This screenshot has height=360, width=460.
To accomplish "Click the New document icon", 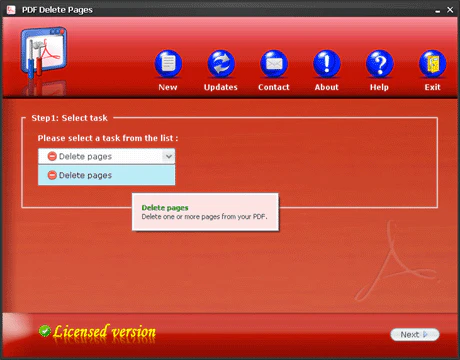I will (168, 63).
